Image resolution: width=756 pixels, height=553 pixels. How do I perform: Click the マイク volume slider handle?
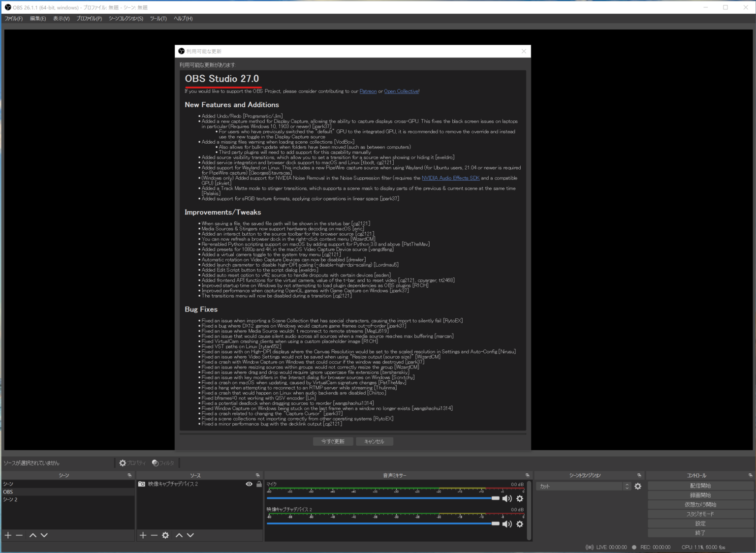click(x=495, y=498)
